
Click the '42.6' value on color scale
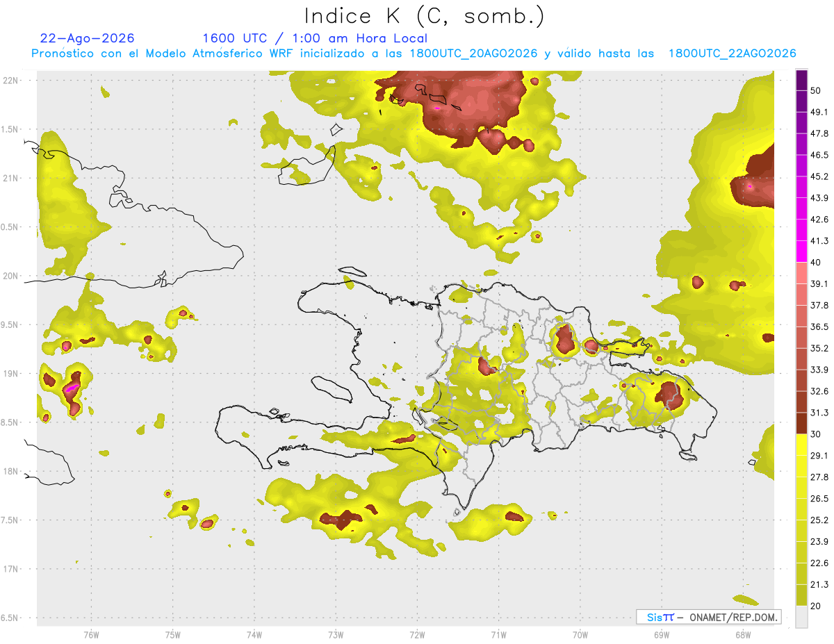point(819,220)
